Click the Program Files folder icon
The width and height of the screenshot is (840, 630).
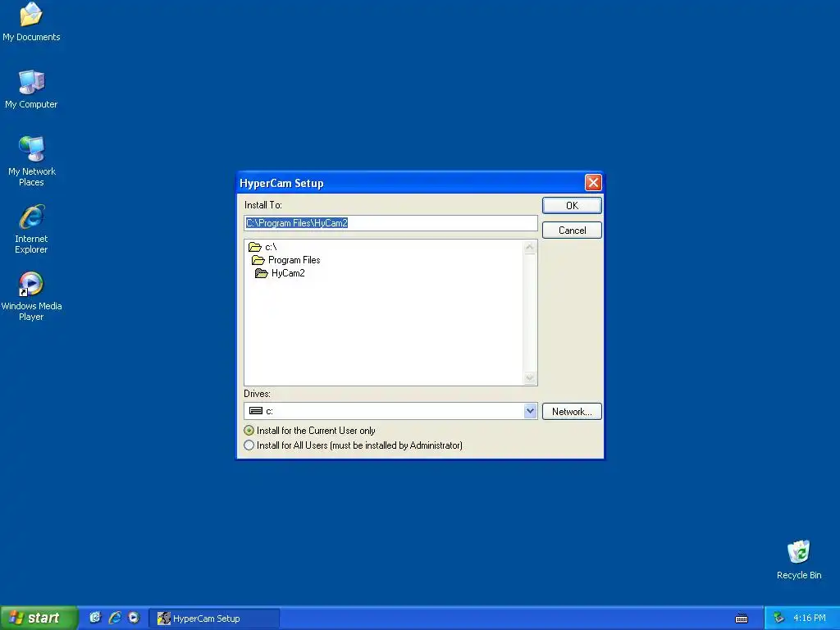(258, 260)
